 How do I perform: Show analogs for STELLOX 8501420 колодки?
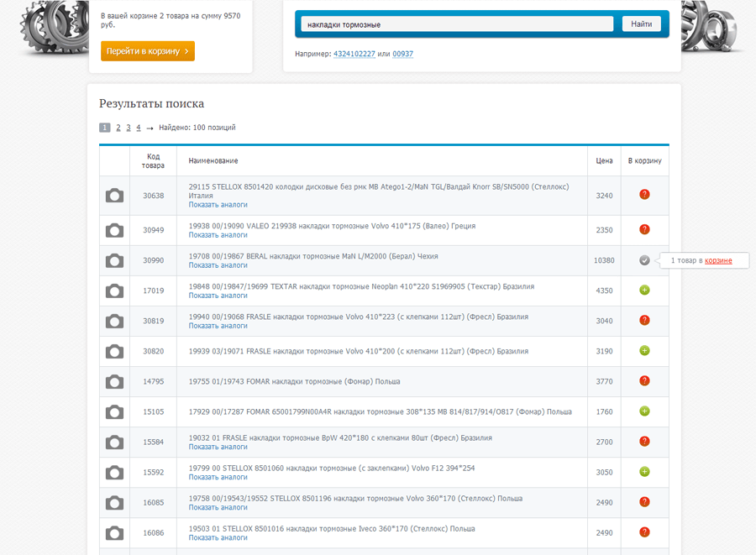tap(218, 205)
